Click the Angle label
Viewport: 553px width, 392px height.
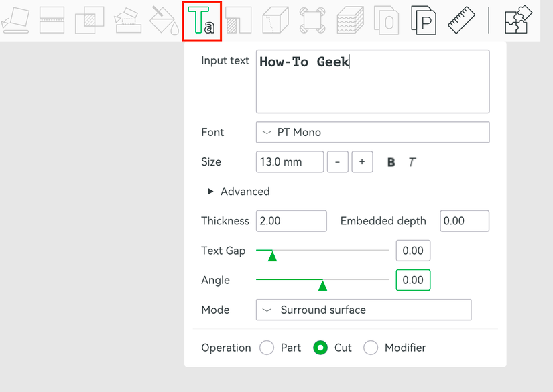point(215,281)
